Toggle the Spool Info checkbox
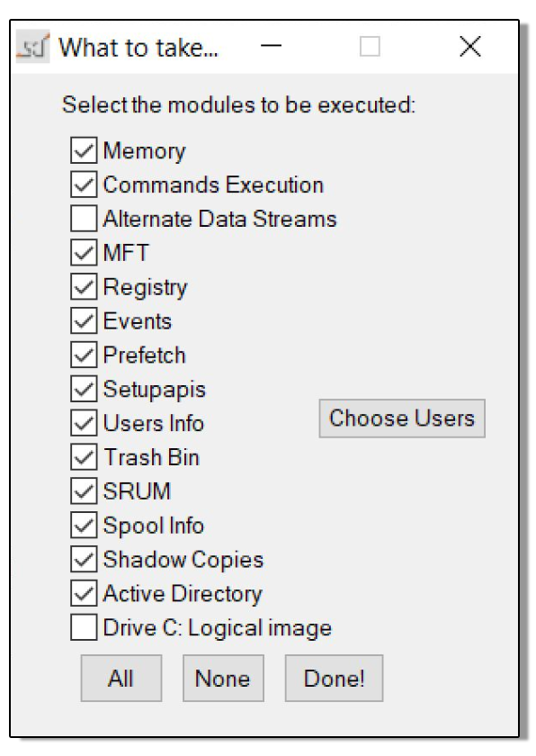This screenshot has height=756, width=536. coord(84,525)
